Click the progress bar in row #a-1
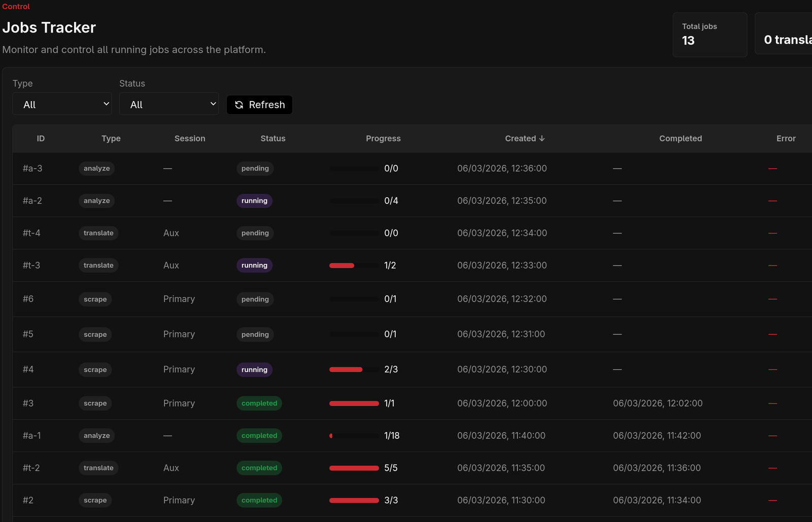Image resolution: width=812 pixels, height=522 pixels. (x=354, y=436)
